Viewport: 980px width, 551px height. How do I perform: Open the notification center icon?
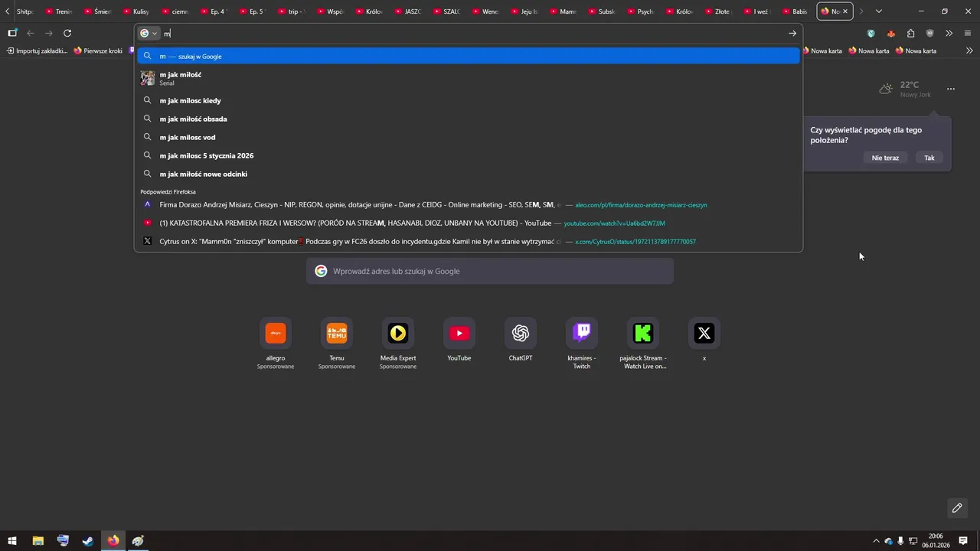pos(963,540)
